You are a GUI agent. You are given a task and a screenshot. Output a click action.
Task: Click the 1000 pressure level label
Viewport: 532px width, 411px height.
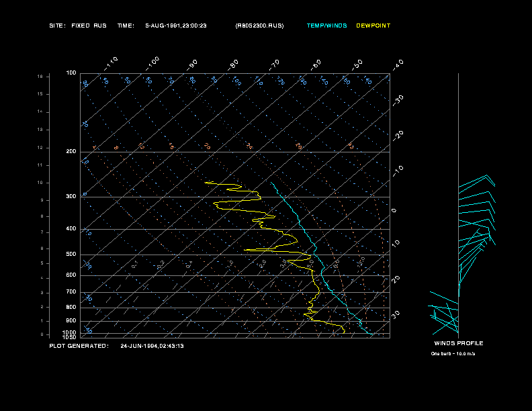70,332
